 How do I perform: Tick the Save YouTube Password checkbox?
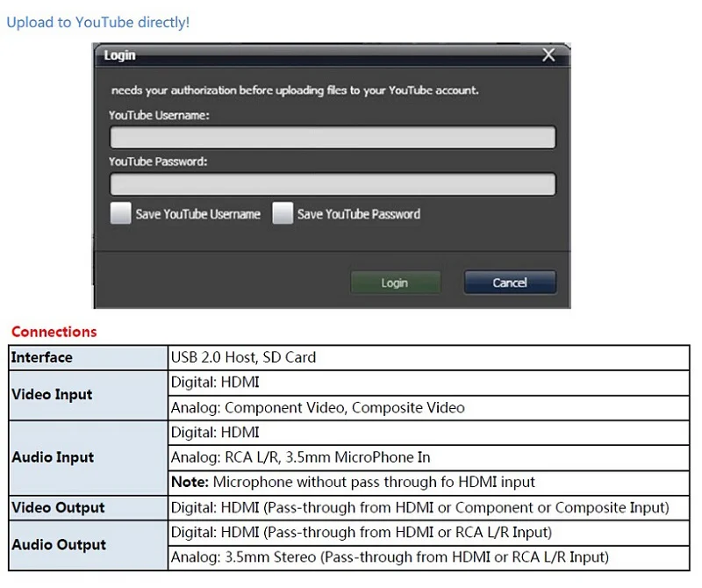(x=283, y=212)
